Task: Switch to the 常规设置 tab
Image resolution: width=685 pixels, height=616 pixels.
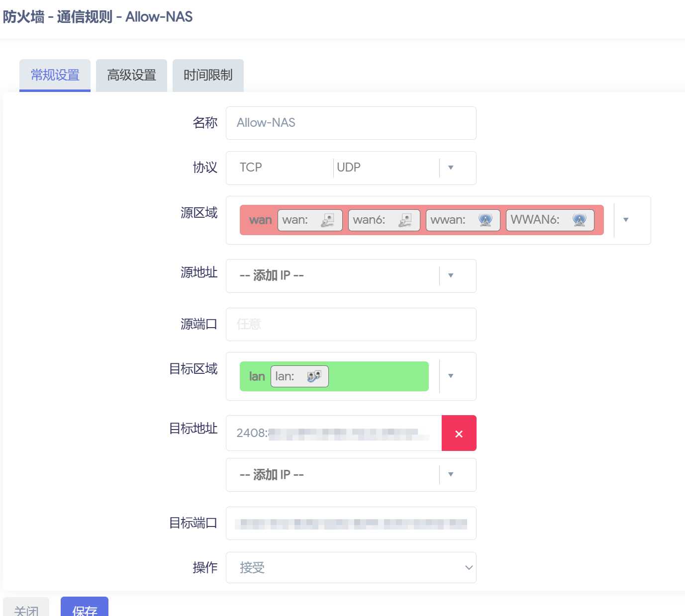Action: click(55, 75)
